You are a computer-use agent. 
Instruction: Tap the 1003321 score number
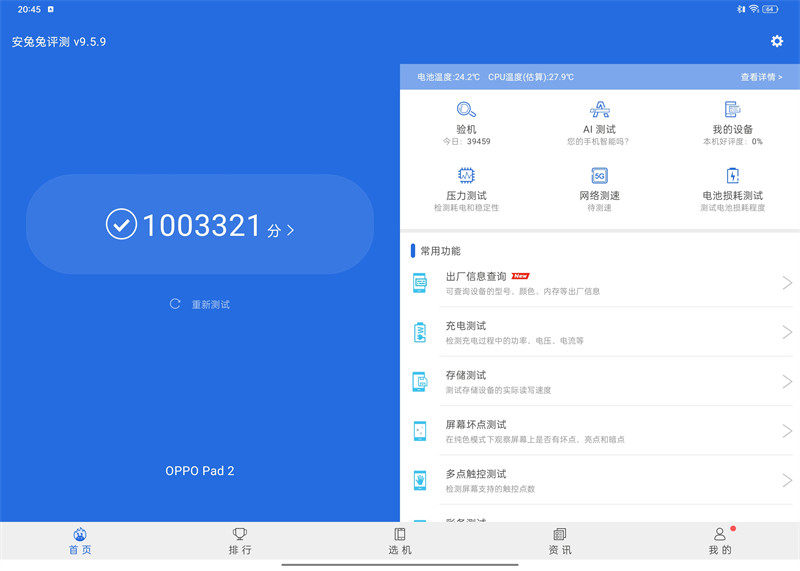pyautogui.click(x=202, y=225)
